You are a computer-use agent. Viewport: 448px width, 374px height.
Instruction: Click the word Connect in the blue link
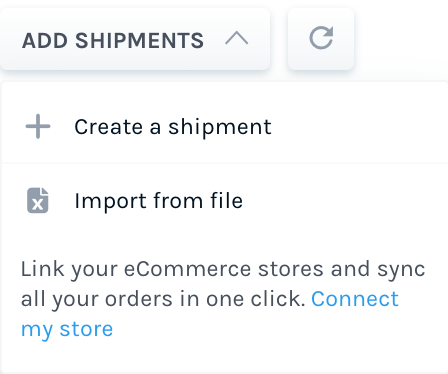(355, 298)
